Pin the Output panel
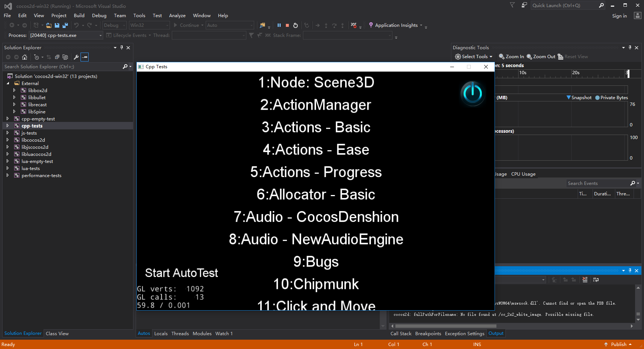Screen dimensions: 644x349 [x=630, y=270]
